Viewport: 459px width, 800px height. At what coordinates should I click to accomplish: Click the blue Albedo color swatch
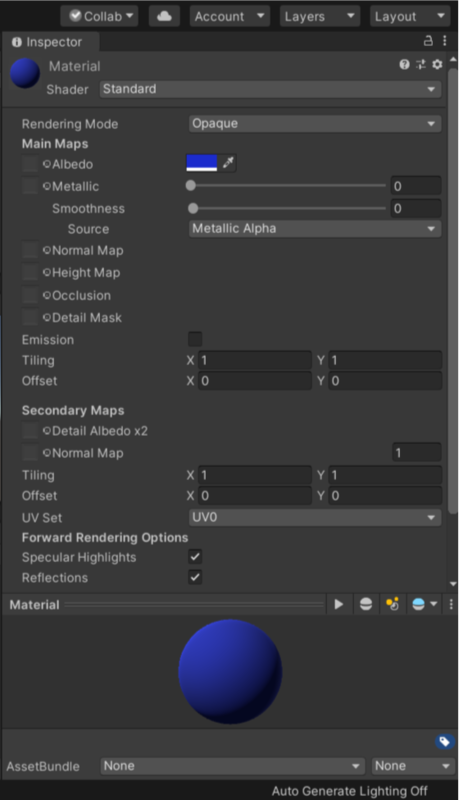[201, 163]
